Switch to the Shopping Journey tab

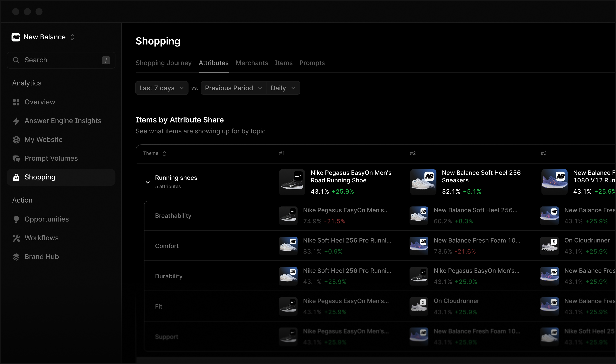[163, 63]
